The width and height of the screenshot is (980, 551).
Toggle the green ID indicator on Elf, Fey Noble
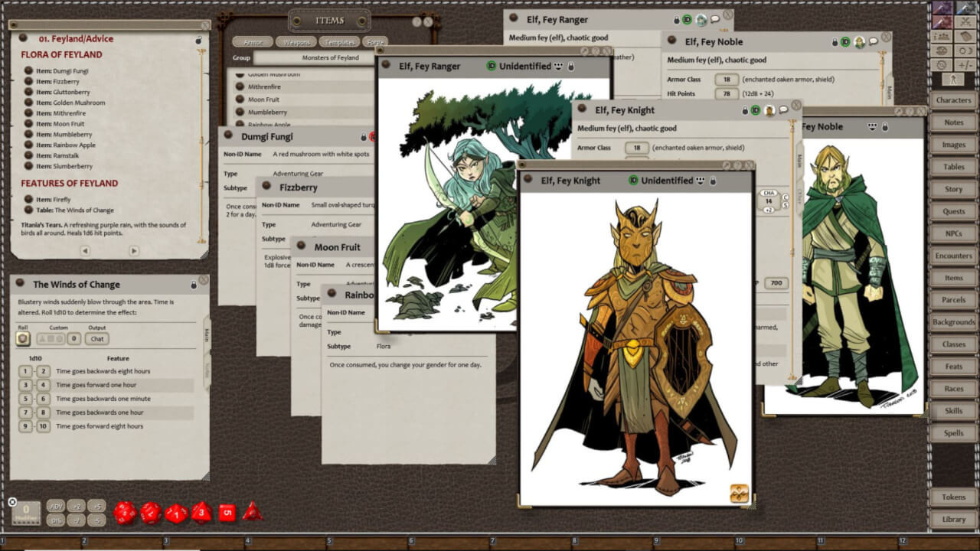[x=845, y=41]
